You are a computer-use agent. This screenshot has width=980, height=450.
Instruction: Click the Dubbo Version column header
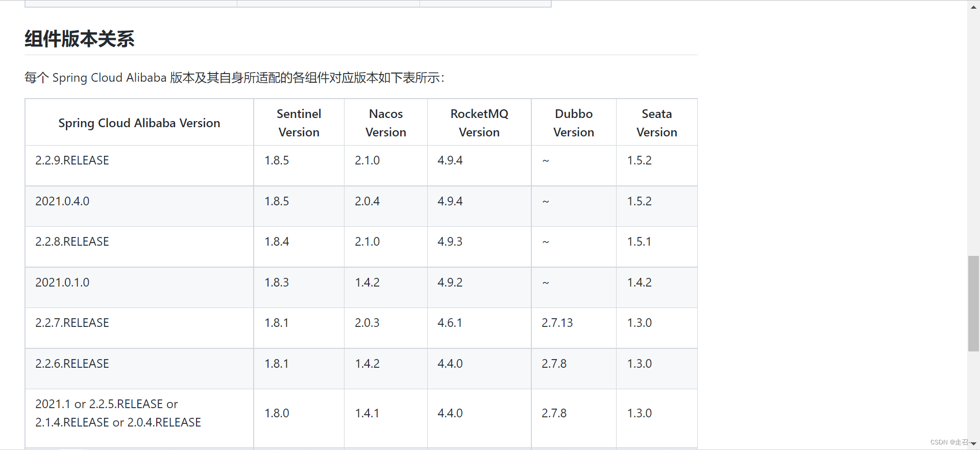point(574,123)
